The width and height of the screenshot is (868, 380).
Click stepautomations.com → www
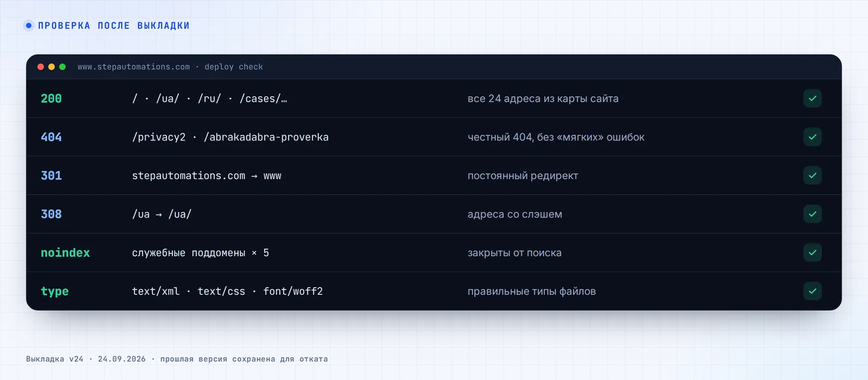click(207, 176)
